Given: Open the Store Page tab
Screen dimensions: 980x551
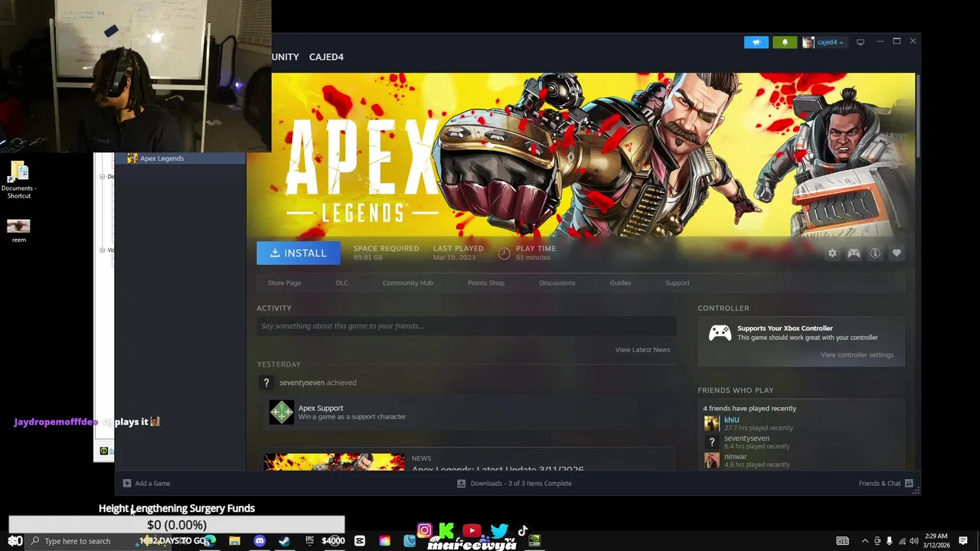Looking at the screenshot, I should coord(284,283).
